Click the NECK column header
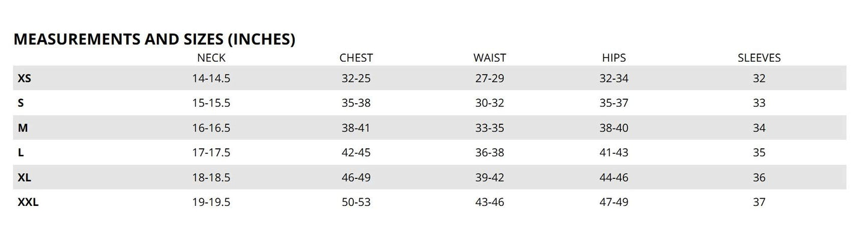Viewport: 868px width, 251px height. pos(211,58)
